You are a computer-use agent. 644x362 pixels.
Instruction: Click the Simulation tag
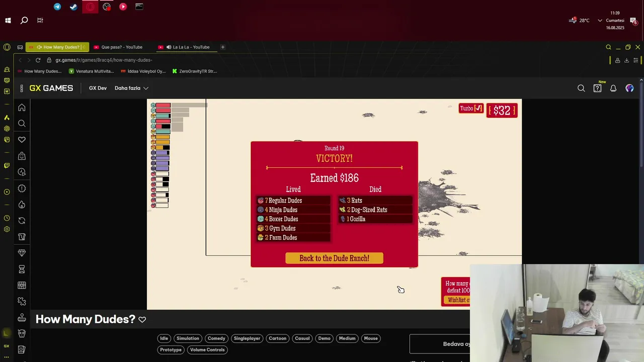pos(188,338)
